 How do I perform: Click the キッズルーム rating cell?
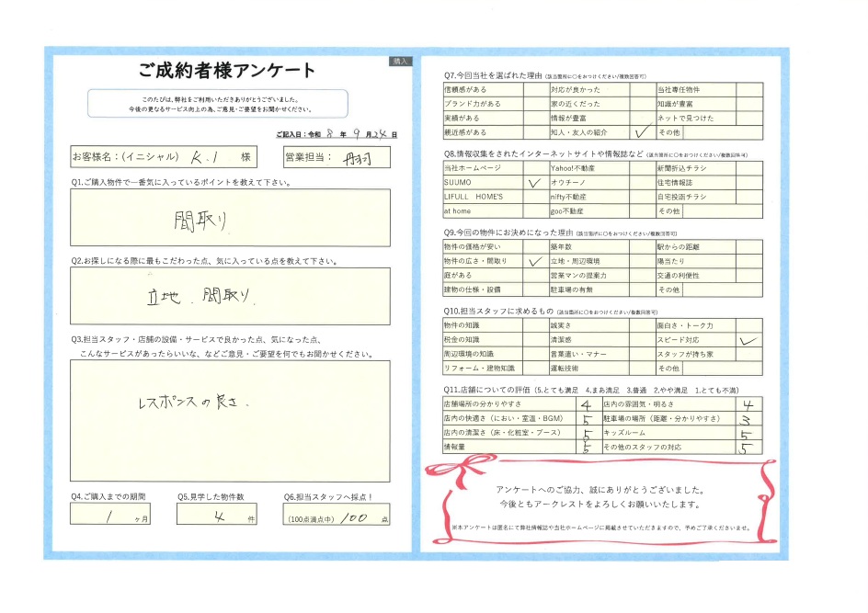[x=749, y=433]
